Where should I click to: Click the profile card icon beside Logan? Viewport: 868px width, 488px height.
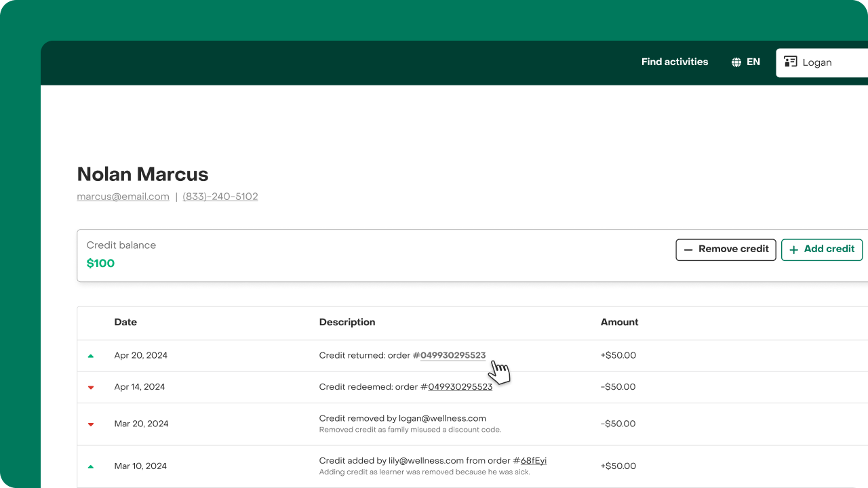pos(791,62)
